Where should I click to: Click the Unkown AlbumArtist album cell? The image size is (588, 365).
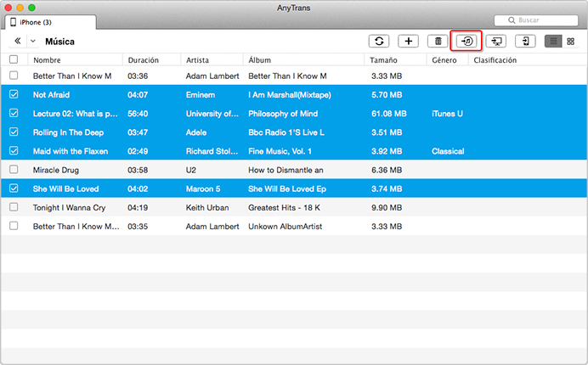tap(285, 227)
